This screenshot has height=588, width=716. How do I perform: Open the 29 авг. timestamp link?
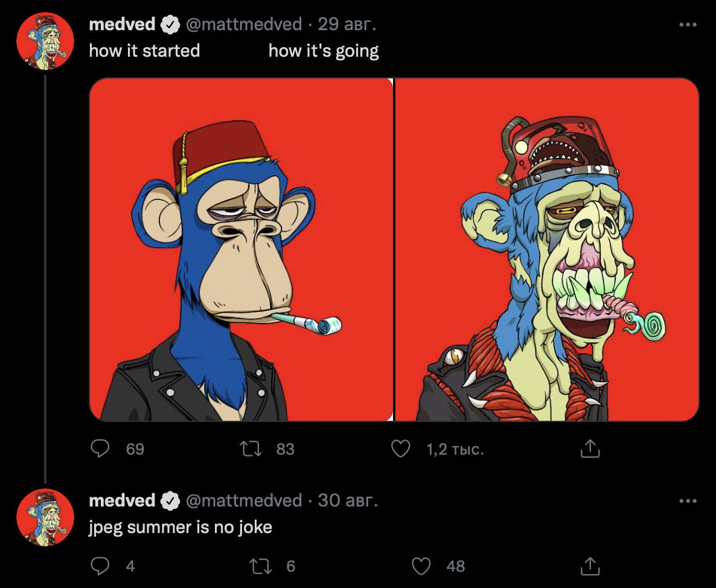tap(347, 24)
